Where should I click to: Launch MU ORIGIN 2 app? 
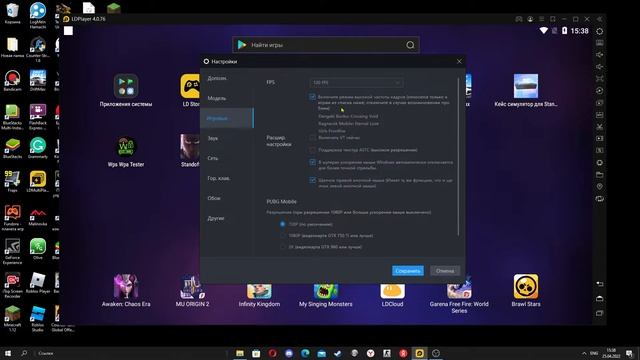[x=192, y=291]
